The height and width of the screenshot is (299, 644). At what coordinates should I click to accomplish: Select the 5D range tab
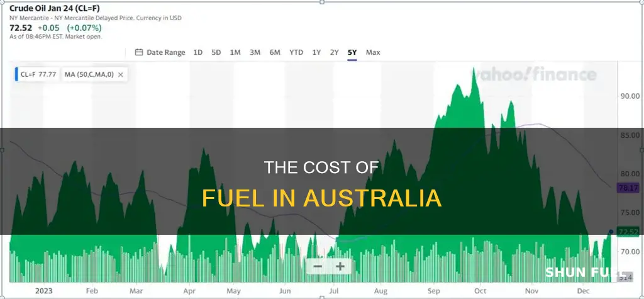[216, 52]
